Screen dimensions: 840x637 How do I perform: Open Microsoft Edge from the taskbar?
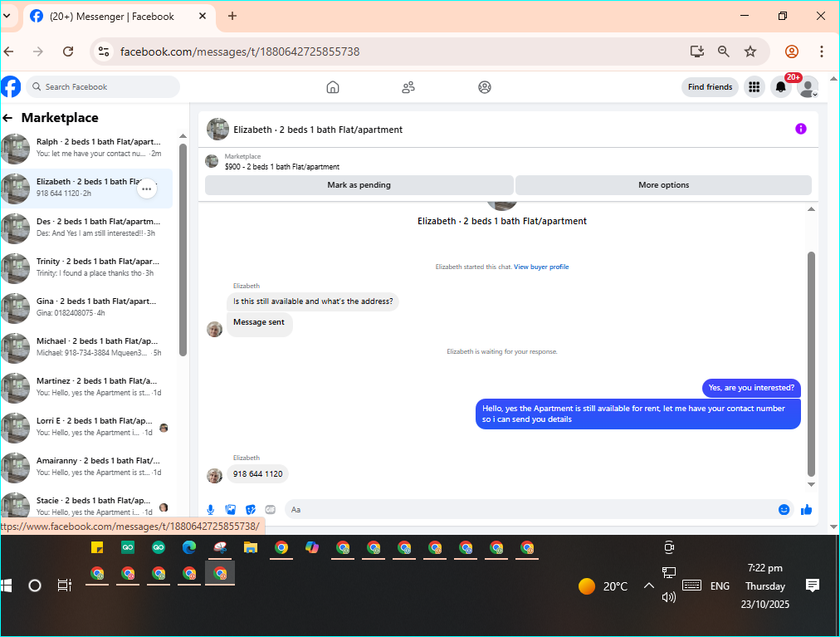[x=189, y=547]
